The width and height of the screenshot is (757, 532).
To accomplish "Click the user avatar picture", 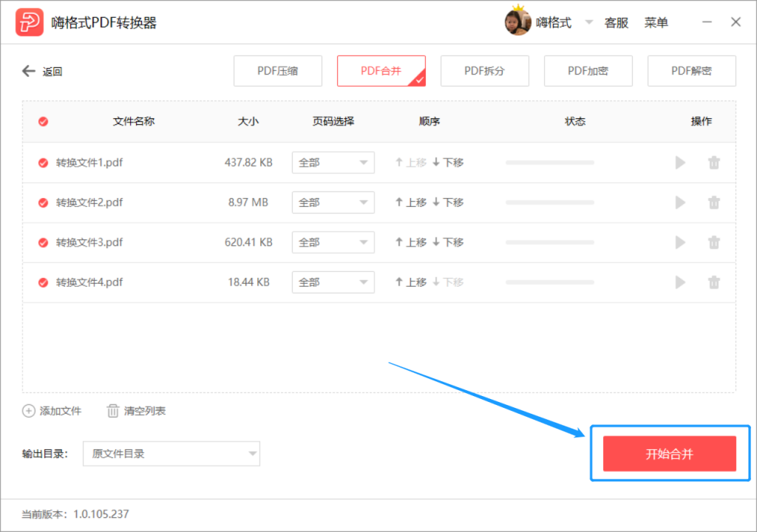I will pyautogui.click(x=517, y=22).
